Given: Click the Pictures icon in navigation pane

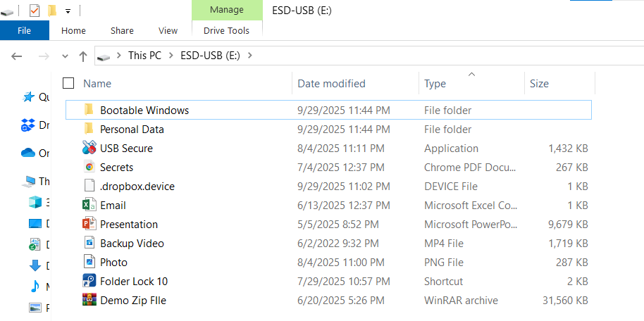Looking at the screenshot, I should click(x=35, y=307).
